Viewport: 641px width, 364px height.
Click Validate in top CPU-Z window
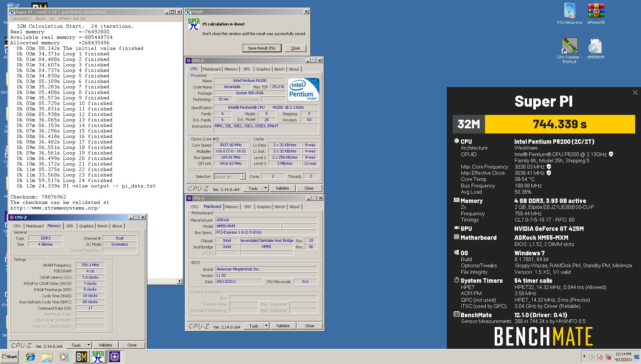pos(282,188)
